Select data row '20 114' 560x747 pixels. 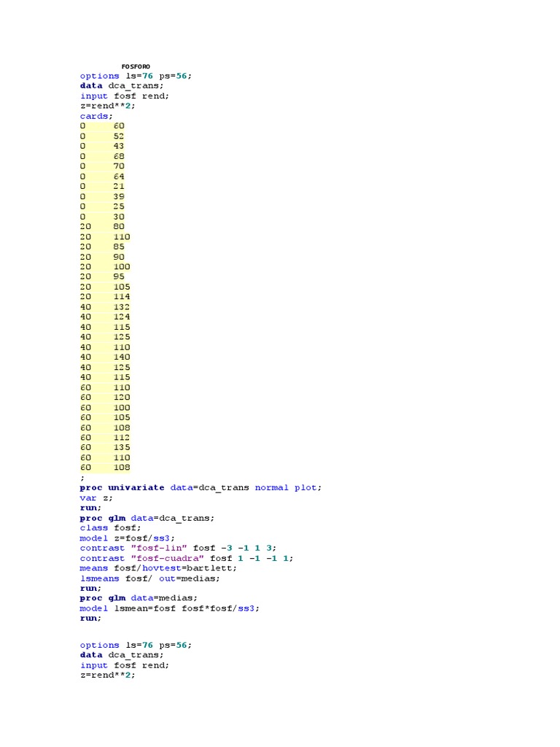point(105,297)
